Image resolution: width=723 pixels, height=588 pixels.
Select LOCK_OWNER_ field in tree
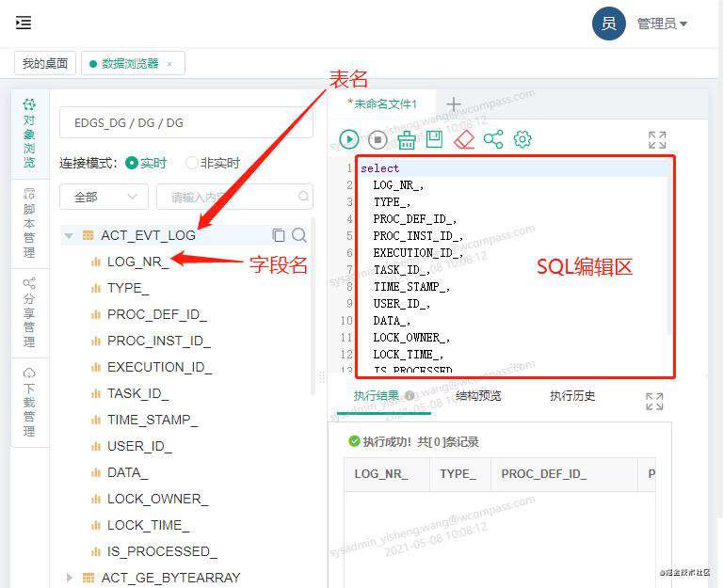pos(158,499)
